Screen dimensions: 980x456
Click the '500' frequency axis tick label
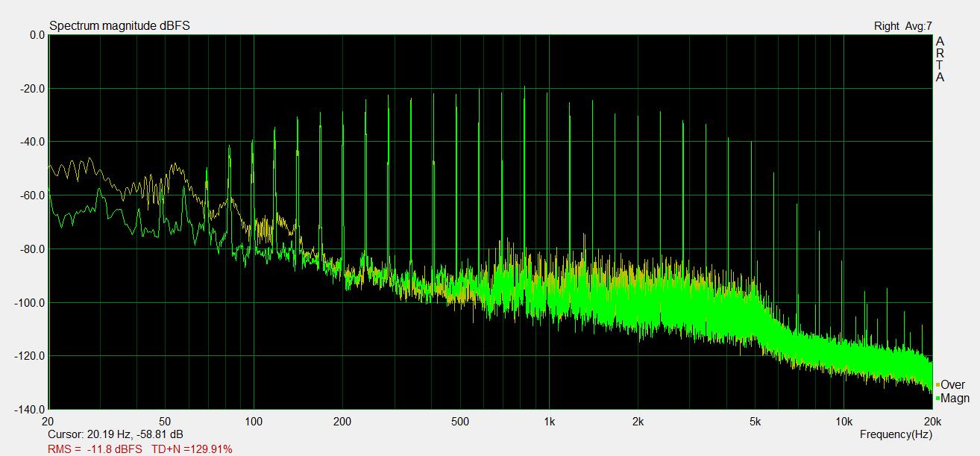tap(460, 421)
